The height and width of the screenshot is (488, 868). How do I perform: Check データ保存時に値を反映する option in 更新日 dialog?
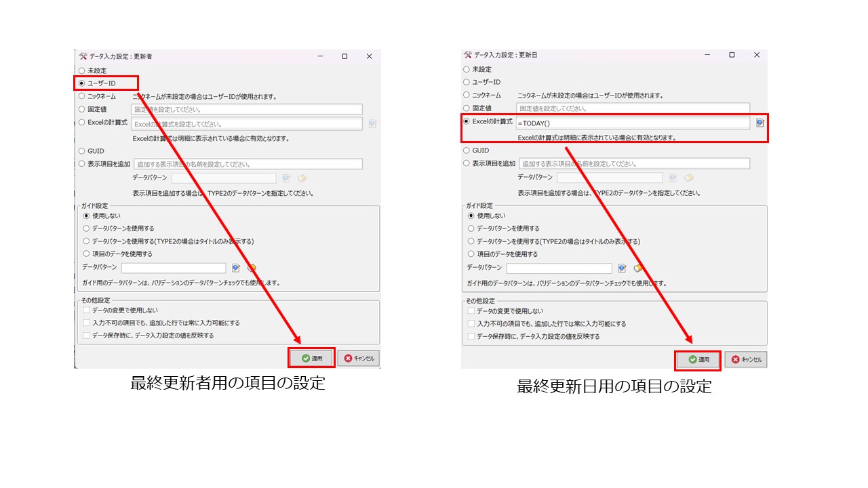[472, 336]
